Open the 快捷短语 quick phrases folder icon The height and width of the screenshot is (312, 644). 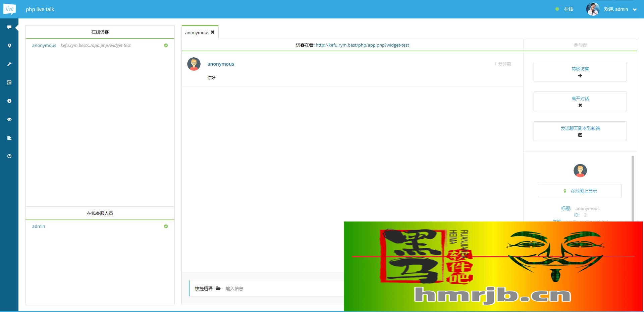[218, 288]
